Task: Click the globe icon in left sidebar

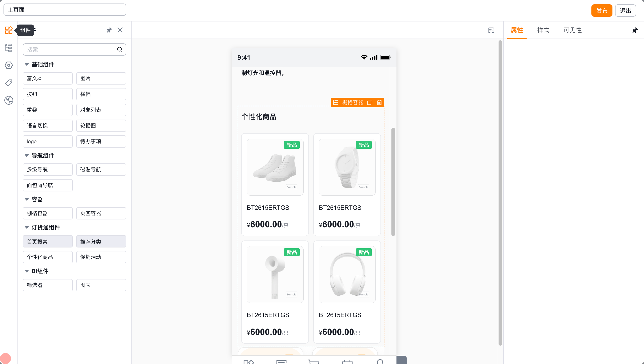Action: [9, 100]
